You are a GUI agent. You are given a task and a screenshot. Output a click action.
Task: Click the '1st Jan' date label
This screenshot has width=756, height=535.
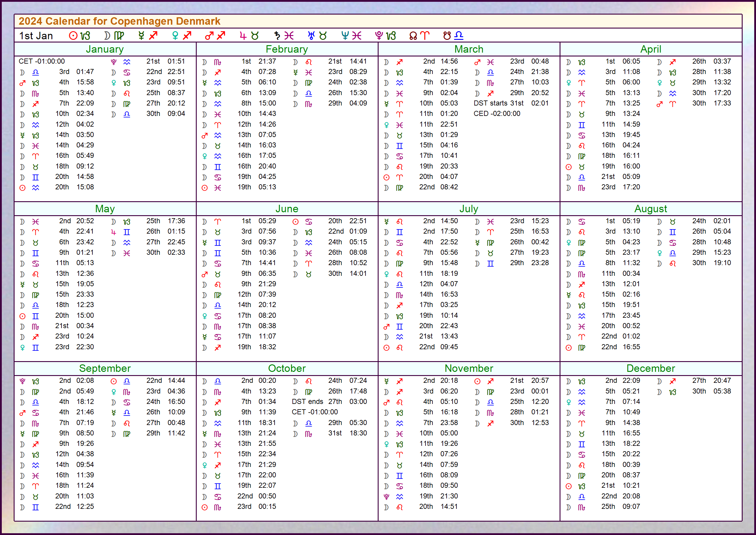[x=36, y=36]
